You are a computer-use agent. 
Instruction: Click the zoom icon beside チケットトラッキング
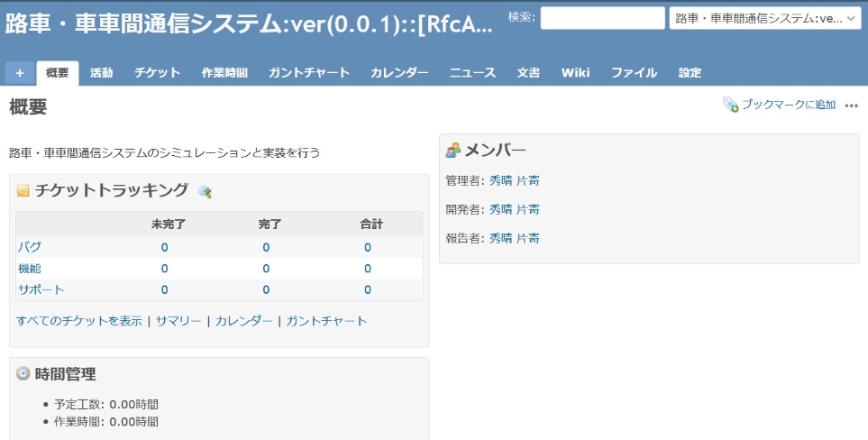click(205, 191)
